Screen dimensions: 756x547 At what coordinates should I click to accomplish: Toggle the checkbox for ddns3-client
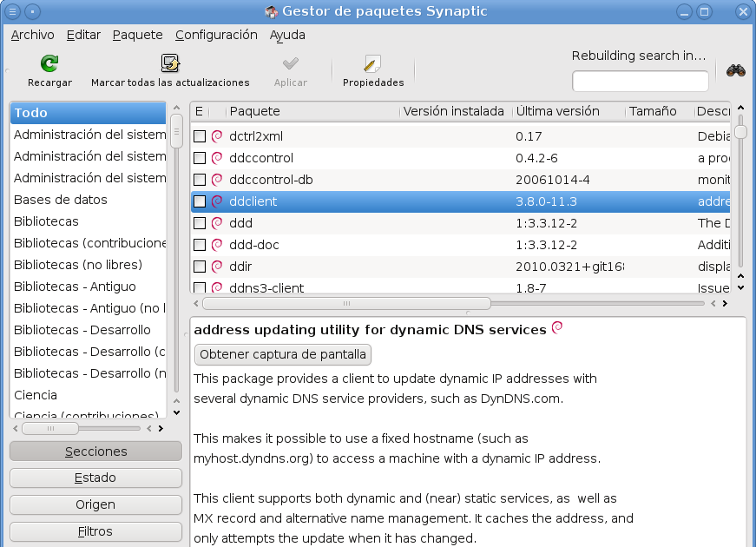click(200, 287)
